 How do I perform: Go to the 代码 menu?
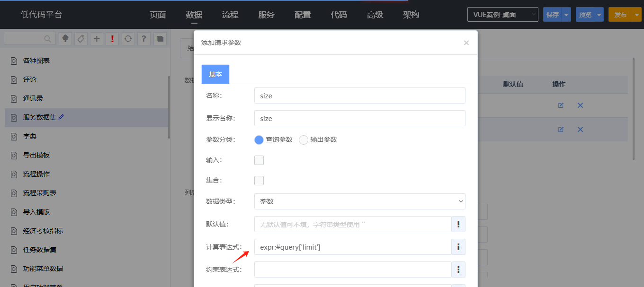tap(339, 15)
